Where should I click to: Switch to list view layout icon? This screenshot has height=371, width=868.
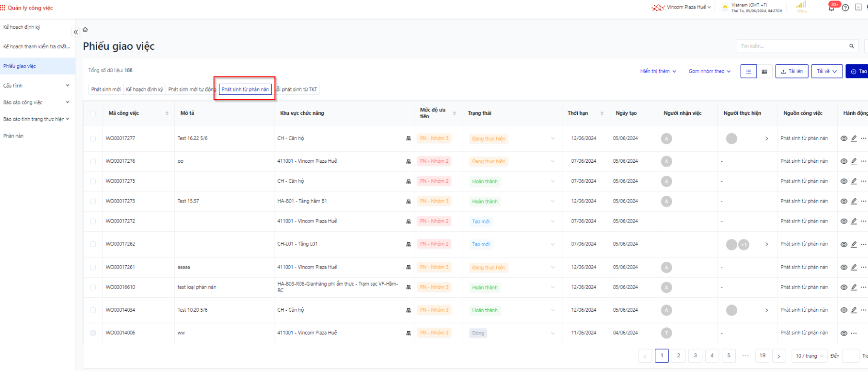[748, 71]
